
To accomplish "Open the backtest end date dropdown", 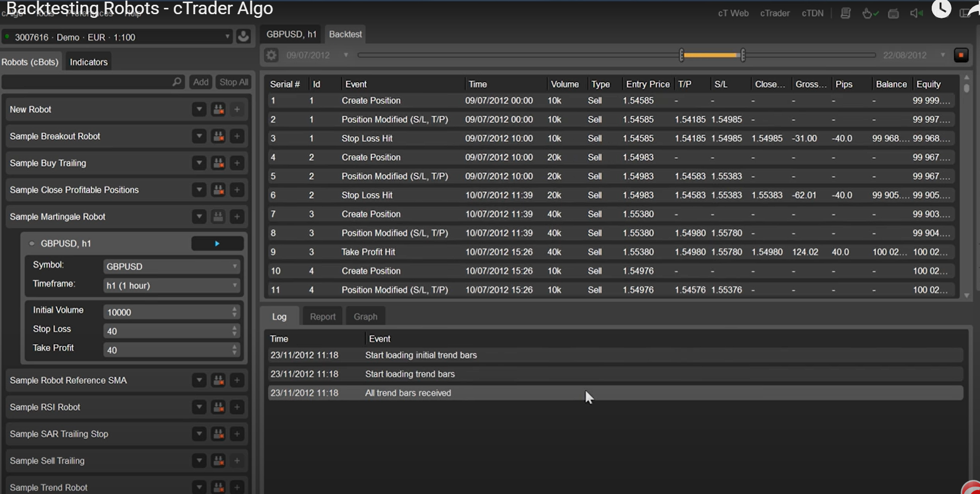I will 943,55.
